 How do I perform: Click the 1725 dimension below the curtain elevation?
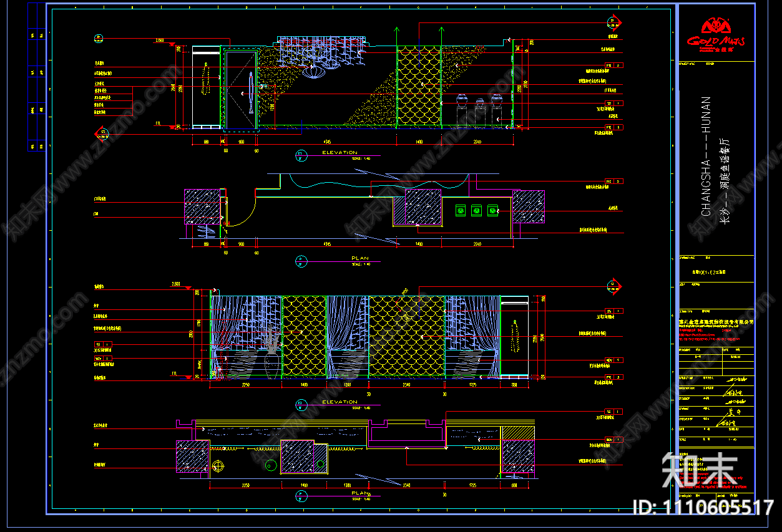tap(472, 386)
